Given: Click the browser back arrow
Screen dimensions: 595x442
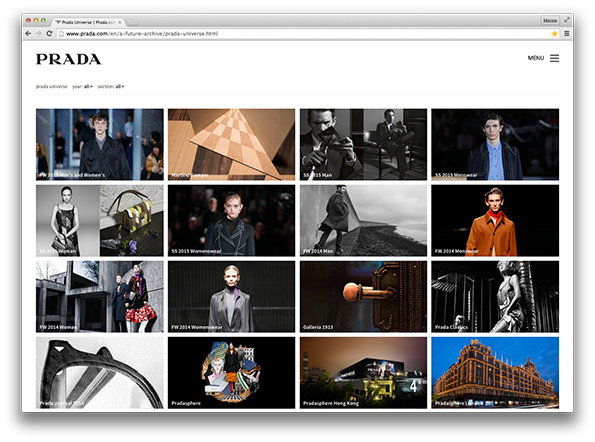Looking at the screenshot, I should click(x=28, y=33).
